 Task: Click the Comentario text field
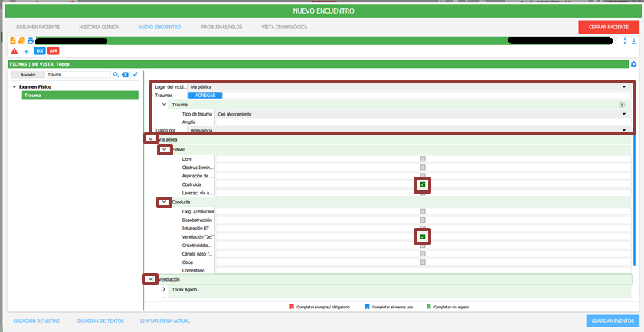pos(423,270)
